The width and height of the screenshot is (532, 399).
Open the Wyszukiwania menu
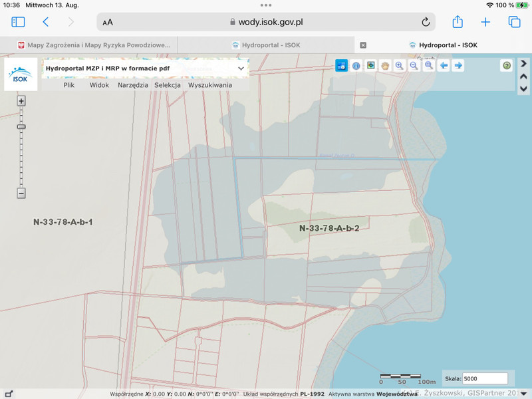[x=210, y=85]
